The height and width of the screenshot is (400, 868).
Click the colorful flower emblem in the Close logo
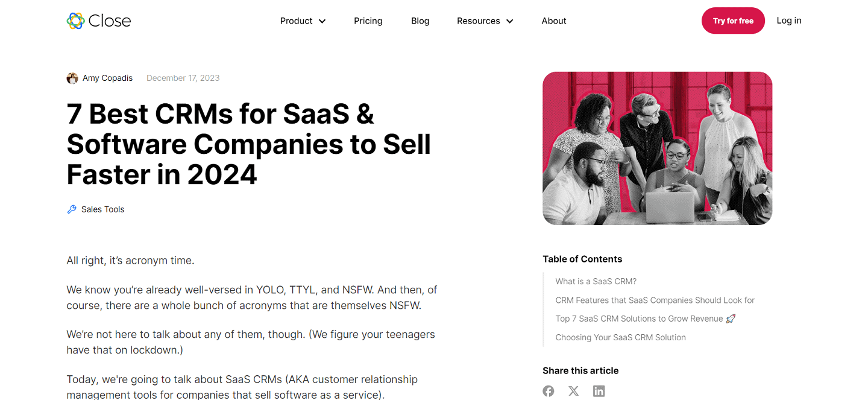coord(76,20)
